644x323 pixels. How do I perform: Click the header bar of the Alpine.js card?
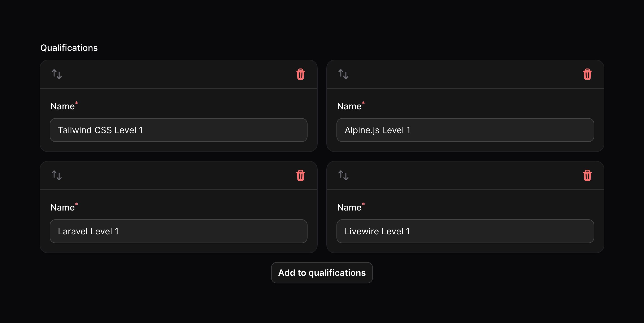click(465, 74)
